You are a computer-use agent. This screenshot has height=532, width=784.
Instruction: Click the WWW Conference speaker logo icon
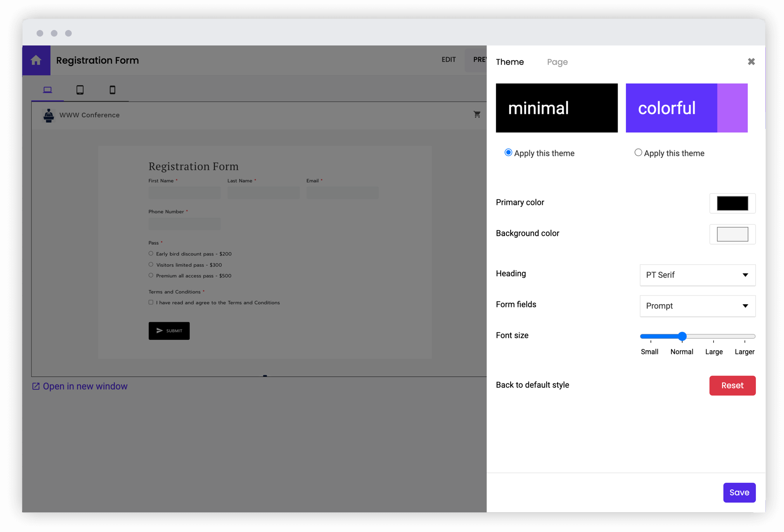[49, 115]
